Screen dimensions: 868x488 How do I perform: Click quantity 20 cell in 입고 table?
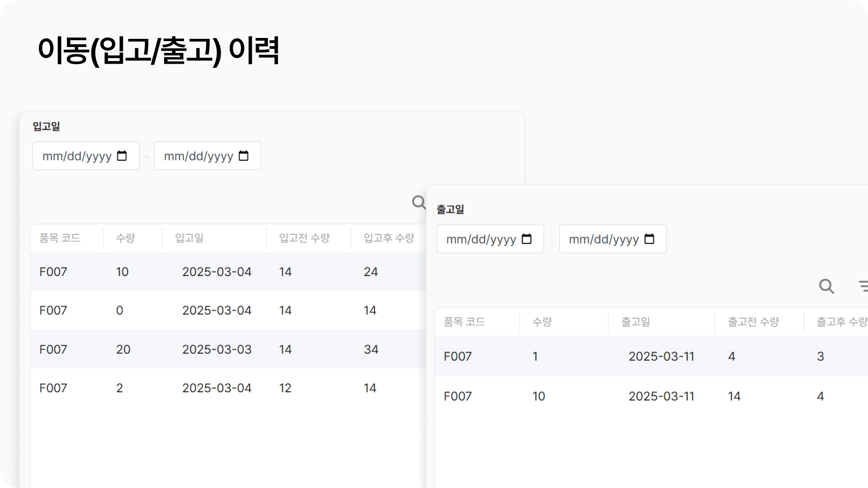123,349
